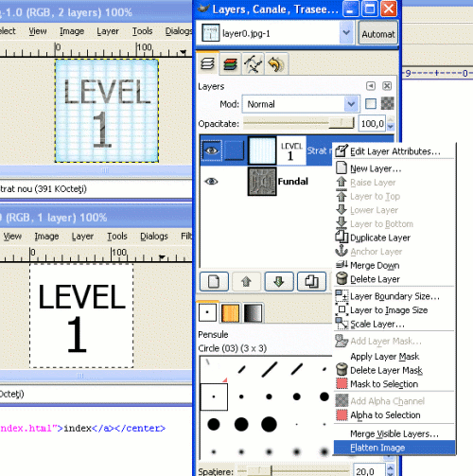This screenshot has height=476, width=473.
Task: Switch to the Layers tab icon
Action: coord(207,63)
